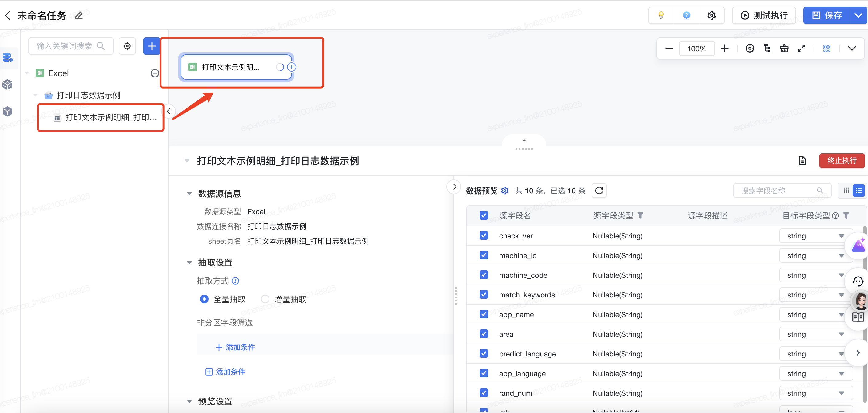Switch to list view toggle in preview
Viewport: 868px width, 413px height.
point(858,191)
